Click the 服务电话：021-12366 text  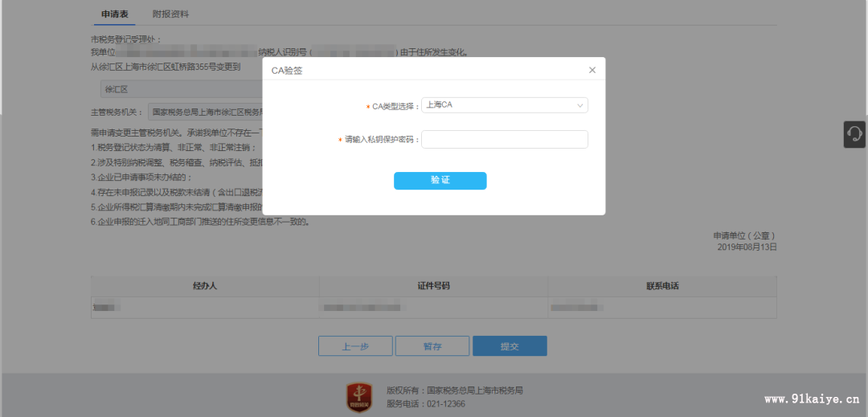tap(426, 403)
